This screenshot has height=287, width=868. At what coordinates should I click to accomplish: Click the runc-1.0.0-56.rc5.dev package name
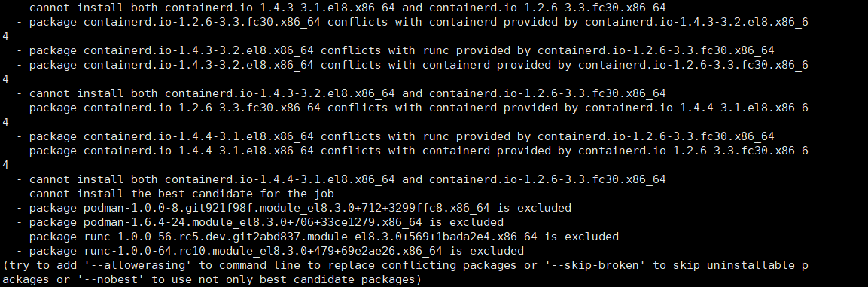click(x=311, y=237)
